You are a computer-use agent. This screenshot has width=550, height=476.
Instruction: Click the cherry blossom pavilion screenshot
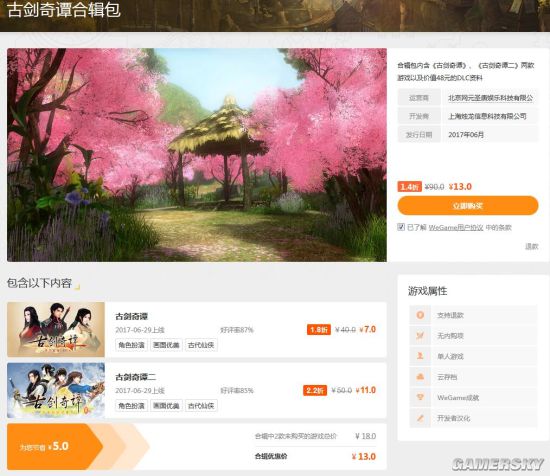pyautogui.click(x=197, y=155)
